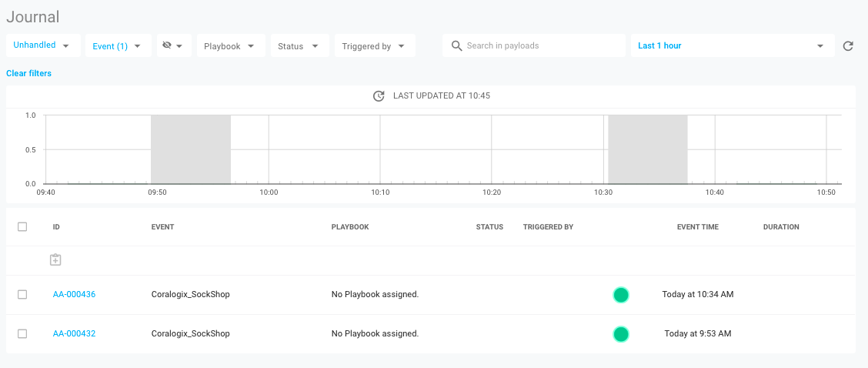Click the EVENT TIME column header
868x368 pixels.
point(697,226)
